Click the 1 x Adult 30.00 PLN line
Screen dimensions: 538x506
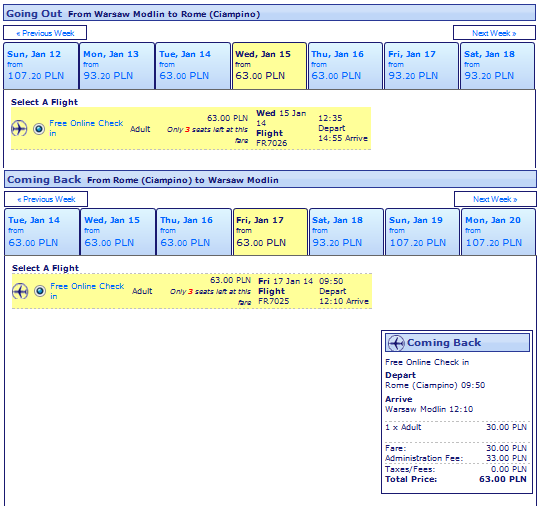[x=456, y=427]
